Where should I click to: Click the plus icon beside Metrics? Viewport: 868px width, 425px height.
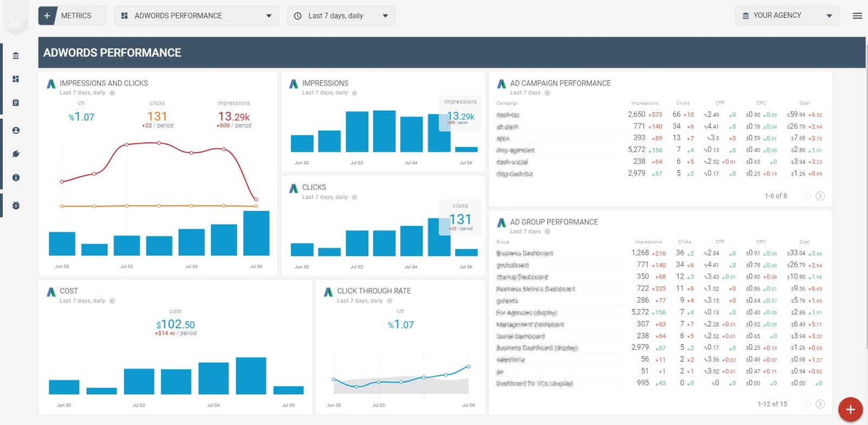point(47,16)
